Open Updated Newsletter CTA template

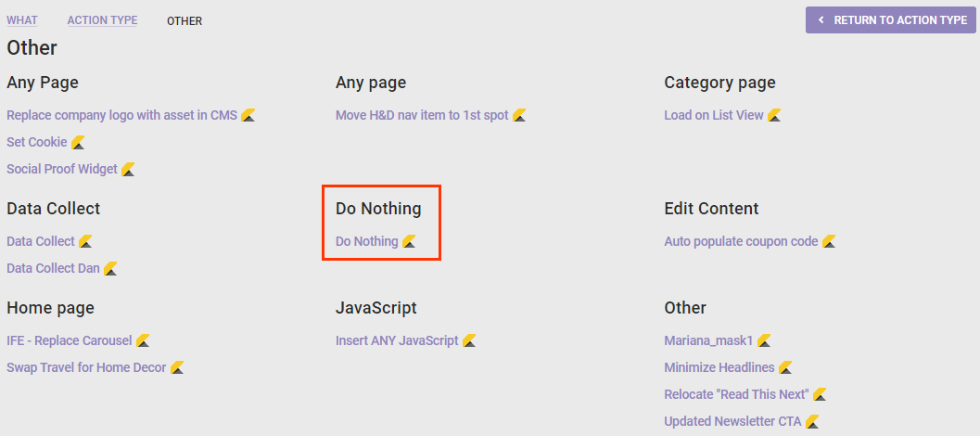(732, 421)
